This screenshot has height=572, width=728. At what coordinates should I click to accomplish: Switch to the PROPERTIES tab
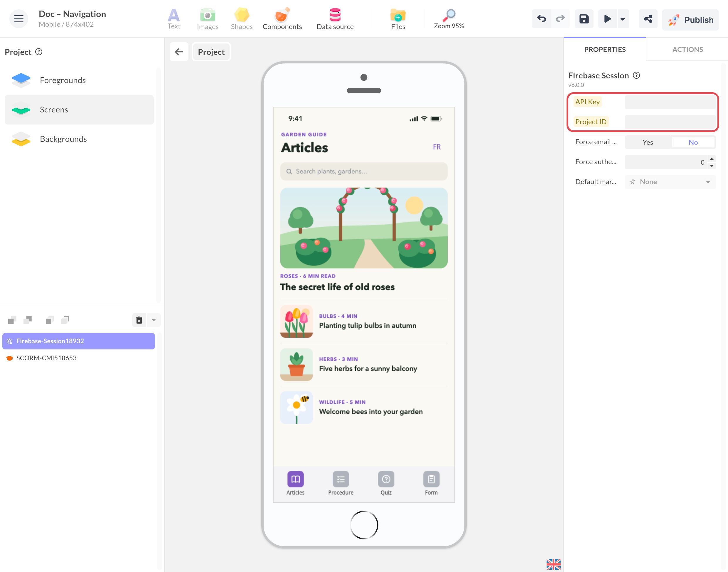click(604, 49)
